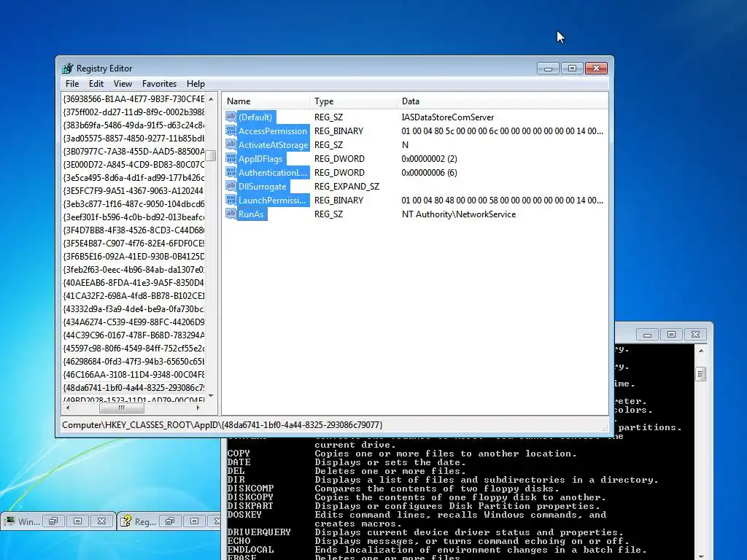
Task: Restore the minimized Win... window
Action: 53,521
